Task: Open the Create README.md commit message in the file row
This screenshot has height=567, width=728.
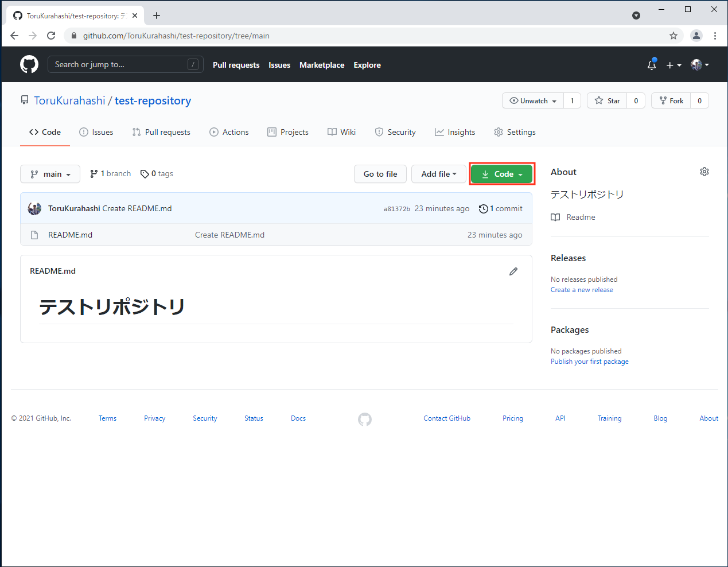Action: pyautogui.click(x=229, y=235)
